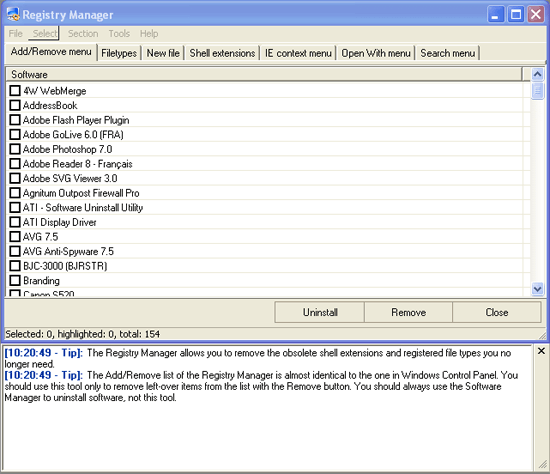Maximize the Registry Manager window
Viewport: 550px width, 474px height.
pos(516,15)
